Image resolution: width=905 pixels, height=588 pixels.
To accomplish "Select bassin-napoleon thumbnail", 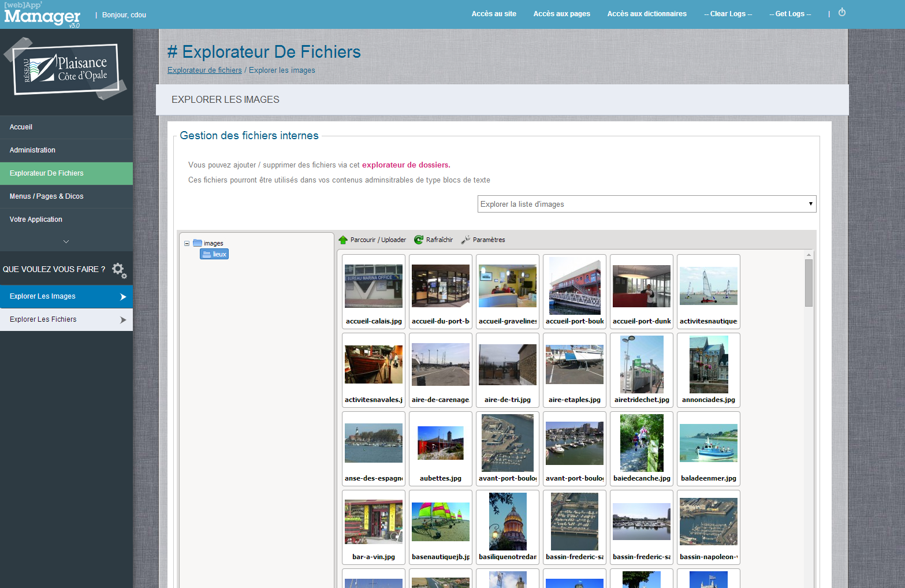I will click(709, 527).
